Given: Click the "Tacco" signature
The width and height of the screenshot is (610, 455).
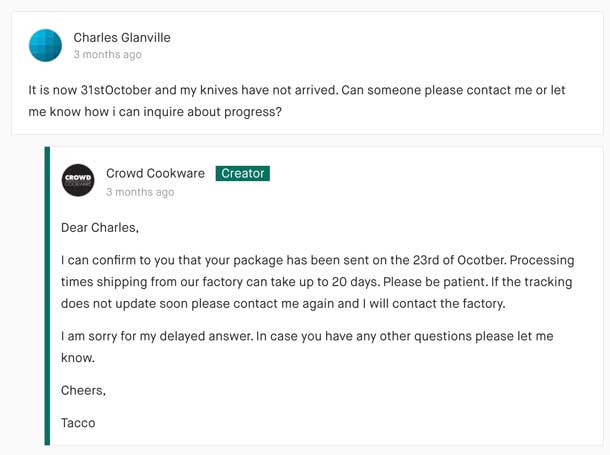Looking at the screenshot, I should click(x=78, y=423).
